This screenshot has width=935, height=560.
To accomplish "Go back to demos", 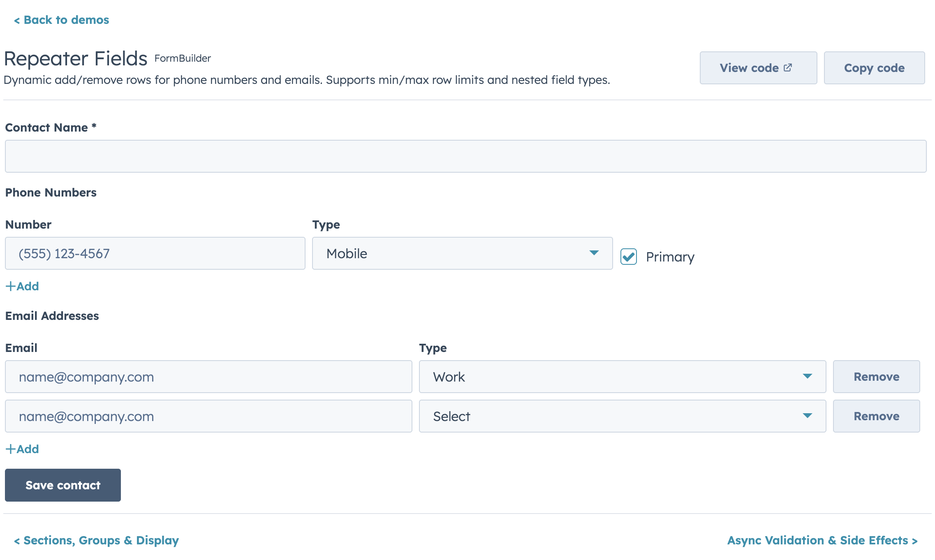I will 62,20.
